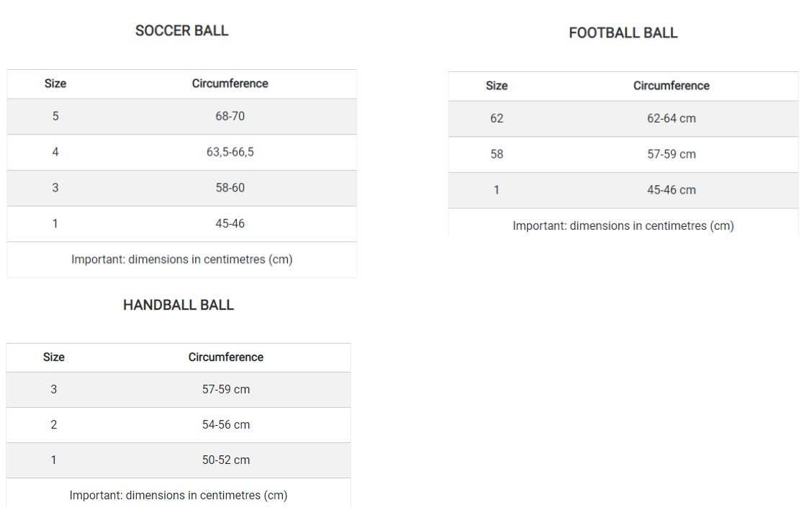Click size 58 in the football table
The height and width of the screenshot is (518, 812).
pyautogui.click(x=496, y=154)
